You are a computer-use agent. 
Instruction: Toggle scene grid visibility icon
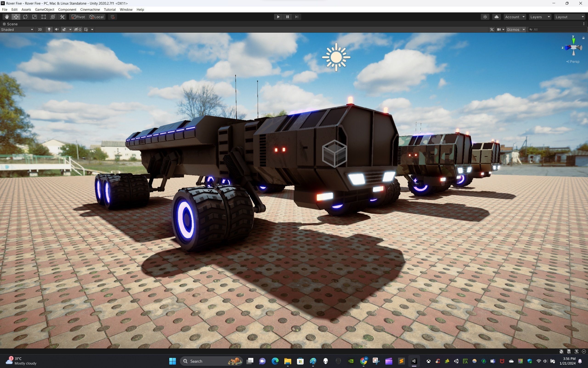pyautogui.click(x=86, y=29)
